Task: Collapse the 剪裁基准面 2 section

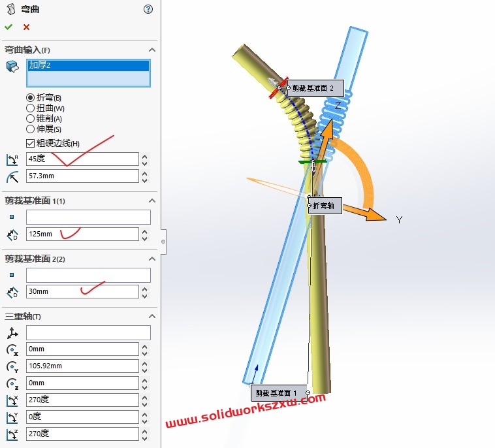Action: pyautogui.click(x=152, y=259)
